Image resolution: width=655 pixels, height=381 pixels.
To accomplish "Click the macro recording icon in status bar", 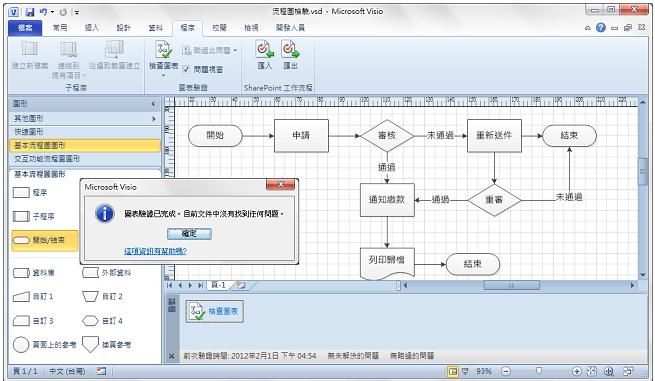I will point(101,371).
